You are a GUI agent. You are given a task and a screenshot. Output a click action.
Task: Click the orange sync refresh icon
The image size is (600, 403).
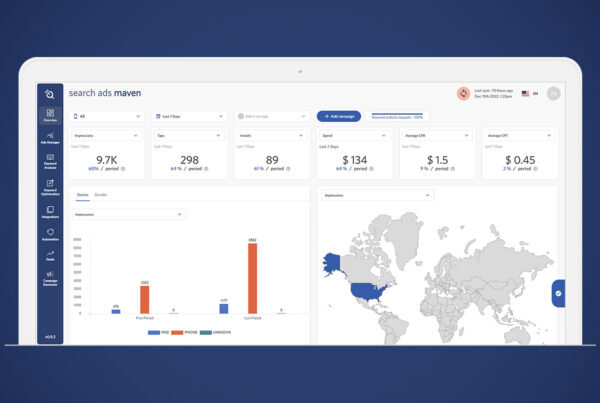pos(464,94)
